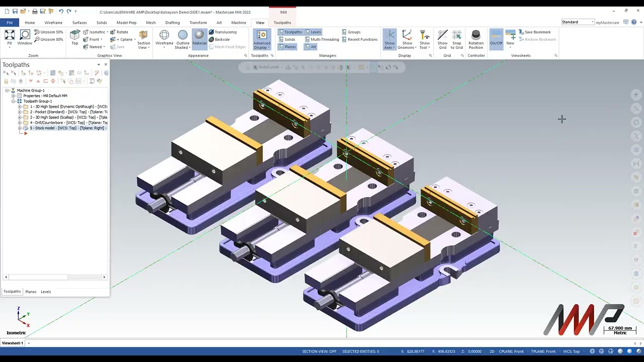Add new viewsheet with plus button

29,343
